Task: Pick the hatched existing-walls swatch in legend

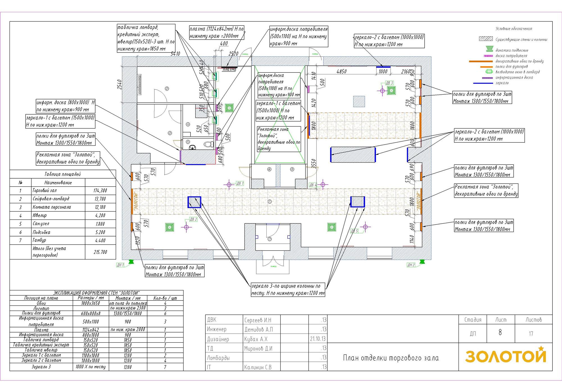Action: (486, 39)
